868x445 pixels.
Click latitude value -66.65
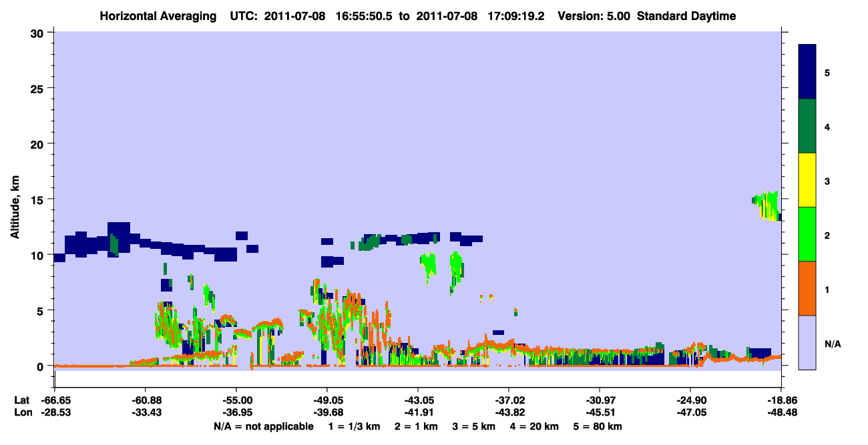tap(55, 400)
